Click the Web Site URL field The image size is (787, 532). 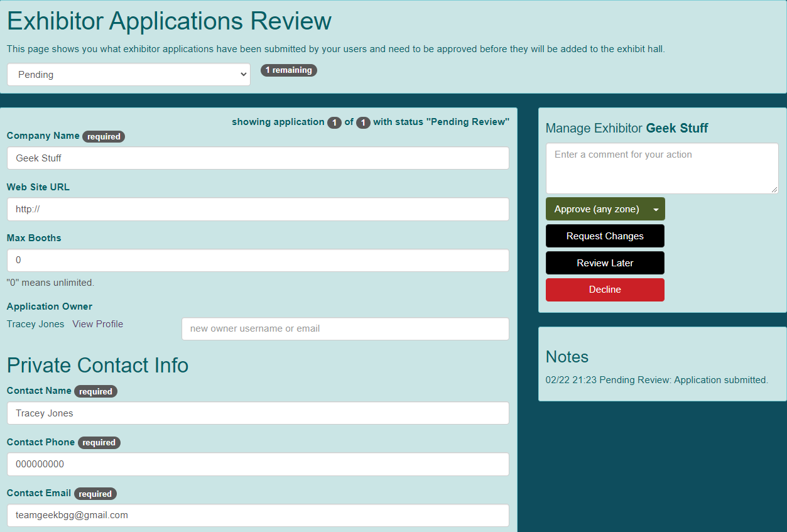tap(258, 209)
